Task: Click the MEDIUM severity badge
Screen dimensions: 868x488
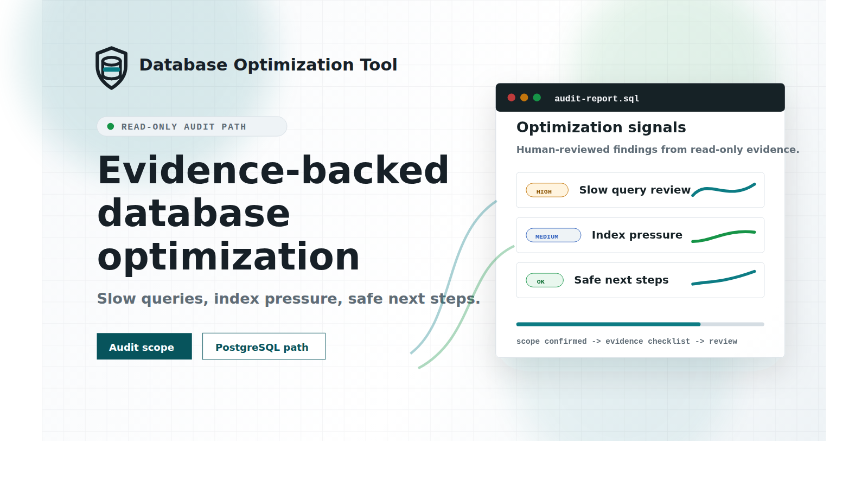Action: (553, 235)
